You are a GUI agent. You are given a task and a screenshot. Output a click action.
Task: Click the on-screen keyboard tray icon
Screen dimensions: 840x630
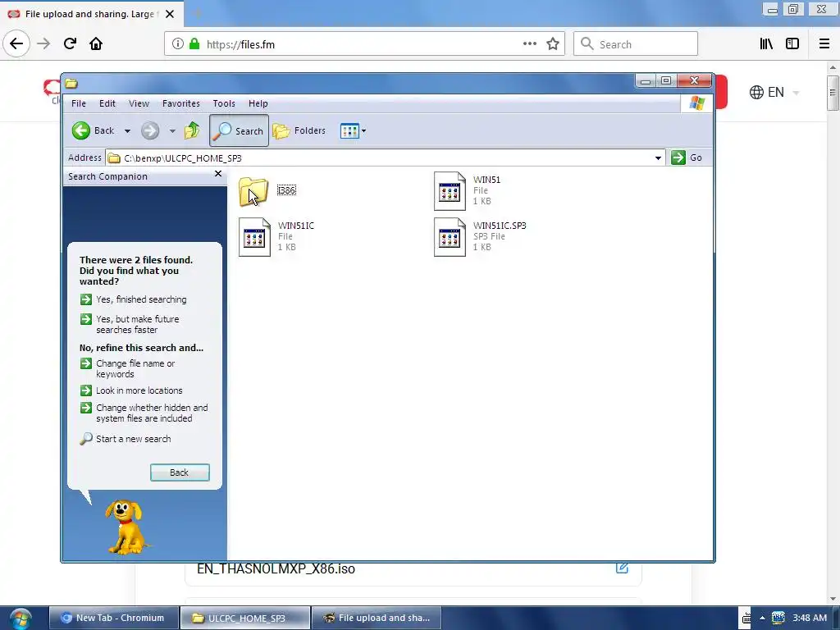pyautogui.click(x=746, y=619)
